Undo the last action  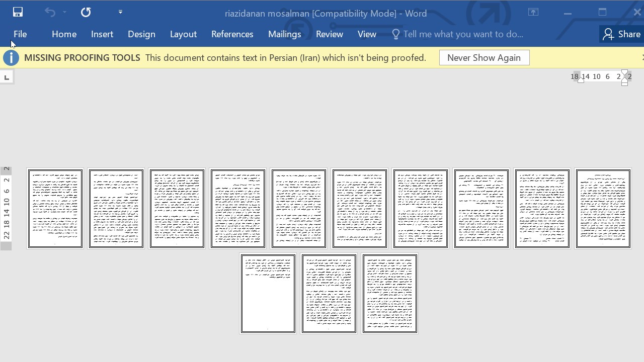[50, 12]
